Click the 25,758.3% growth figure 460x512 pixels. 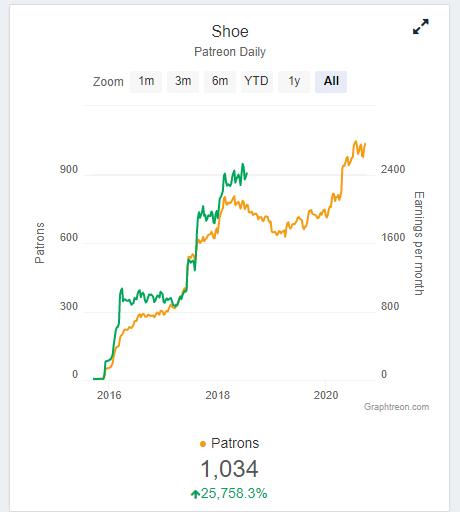coord(234,493)
